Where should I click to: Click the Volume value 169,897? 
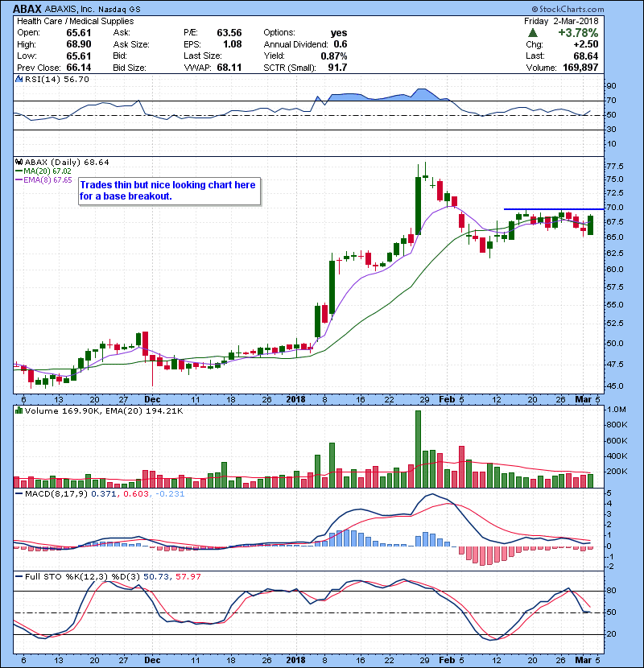580,68
